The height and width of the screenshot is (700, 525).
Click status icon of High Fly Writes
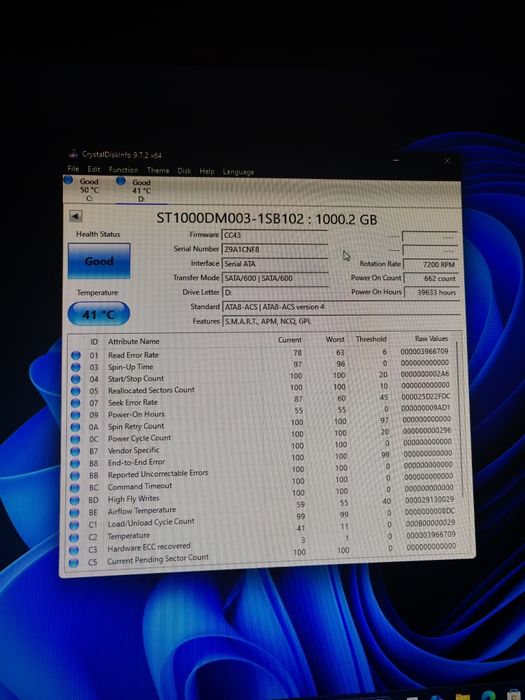tap(75, 500)
